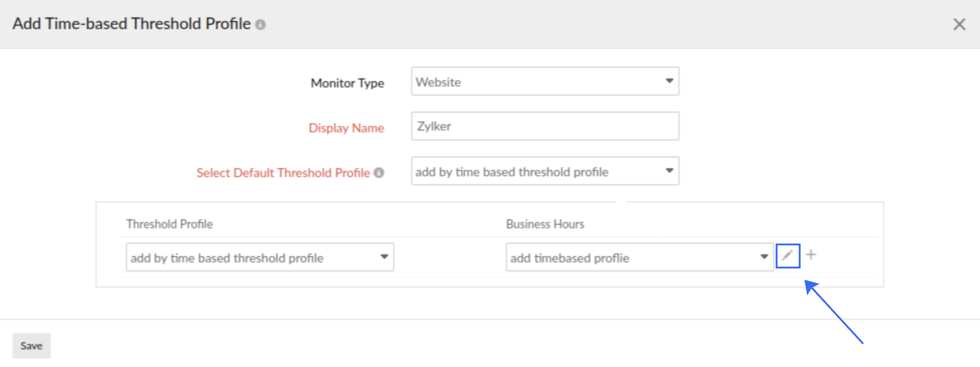The width and height of the screenshot is (980, 367).
Task: Open the Monitor Type dropdown showing Website
Action: (544, 81)
